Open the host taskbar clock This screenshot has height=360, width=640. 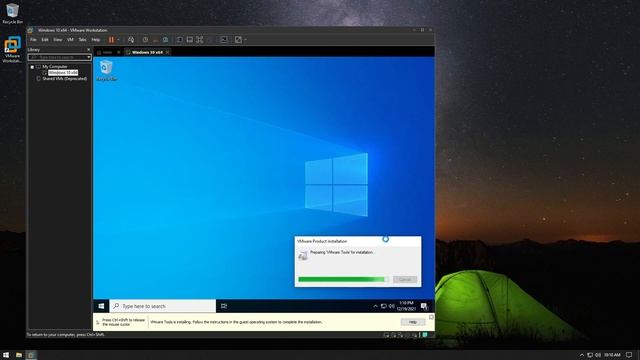[612, 355]
